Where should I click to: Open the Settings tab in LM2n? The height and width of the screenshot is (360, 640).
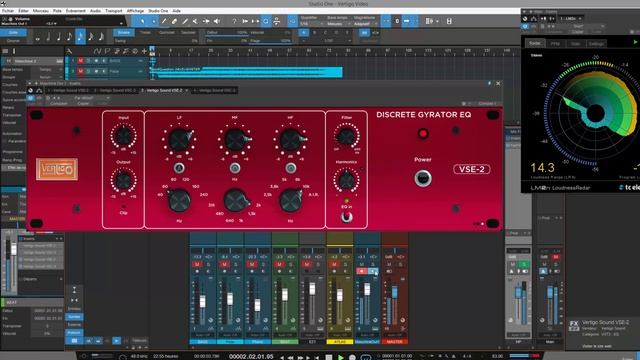click(596, 43)
